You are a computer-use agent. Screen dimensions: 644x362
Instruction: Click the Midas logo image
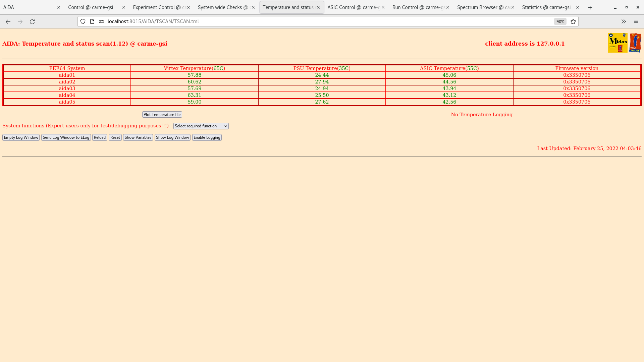point(618,43)
